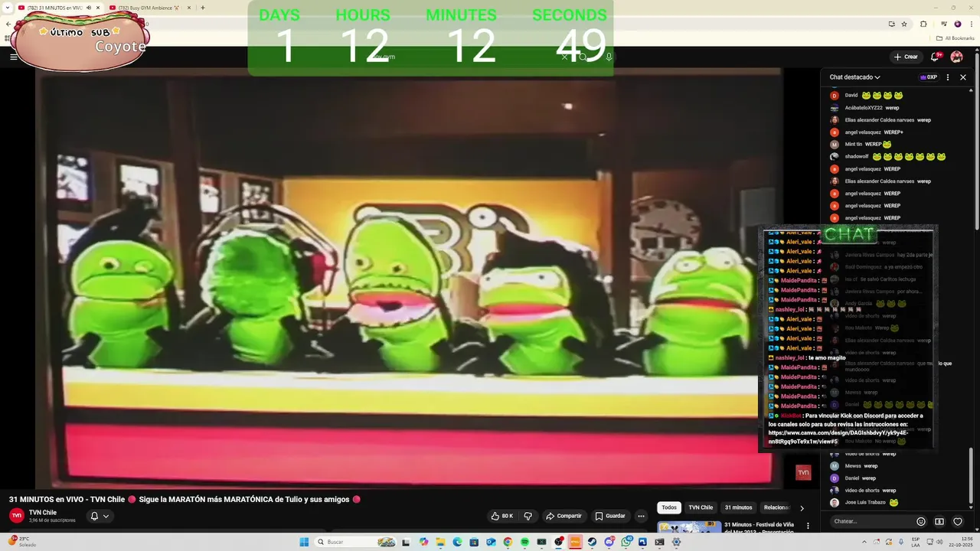Open Chrome extensions puzzle icon
The width and height of the screenshot is (980, 551).
(923, 24)
